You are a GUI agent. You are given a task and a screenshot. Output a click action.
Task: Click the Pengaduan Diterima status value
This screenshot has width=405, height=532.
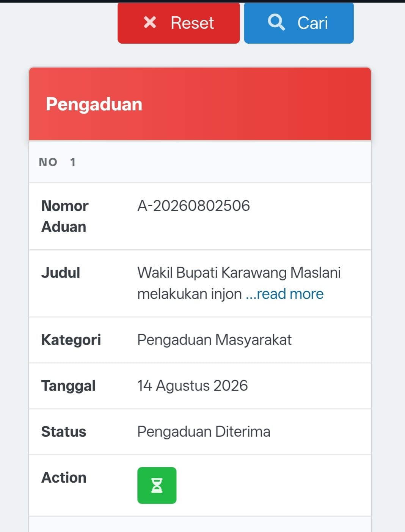(x=204, y=431)
